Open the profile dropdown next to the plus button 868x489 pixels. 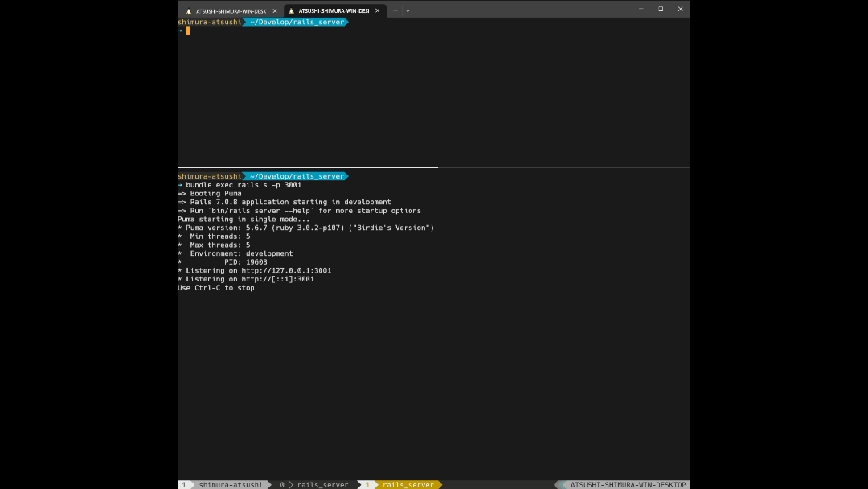point(407,10)
